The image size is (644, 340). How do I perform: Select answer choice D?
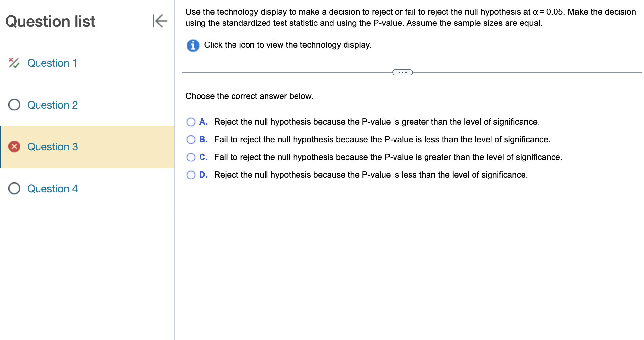191,175
